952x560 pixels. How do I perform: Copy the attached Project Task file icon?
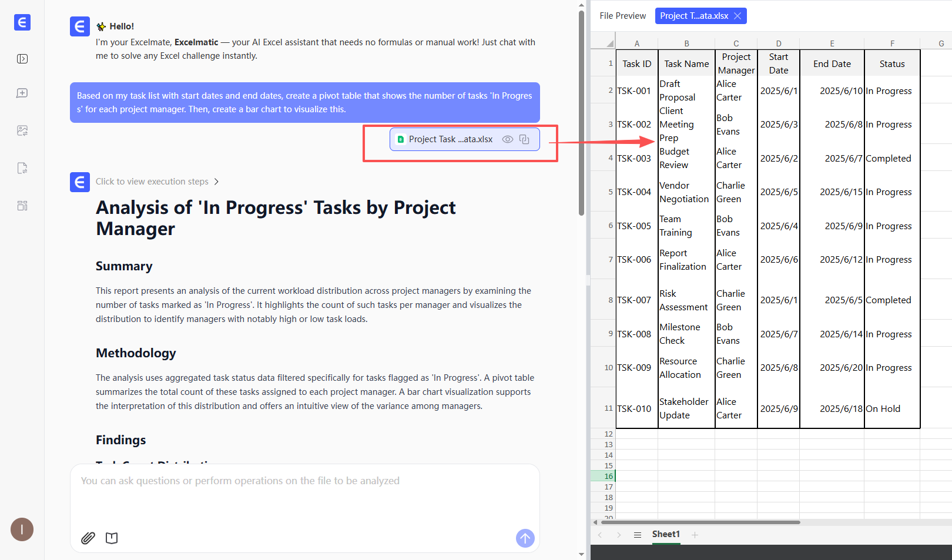[x=524, y=139]
